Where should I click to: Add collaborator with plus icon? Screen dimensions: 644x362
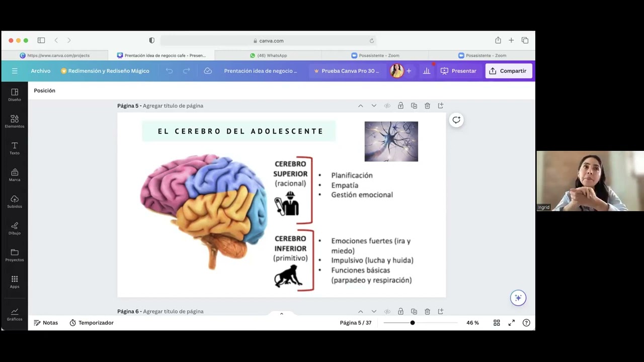click(x=409, y=71)
